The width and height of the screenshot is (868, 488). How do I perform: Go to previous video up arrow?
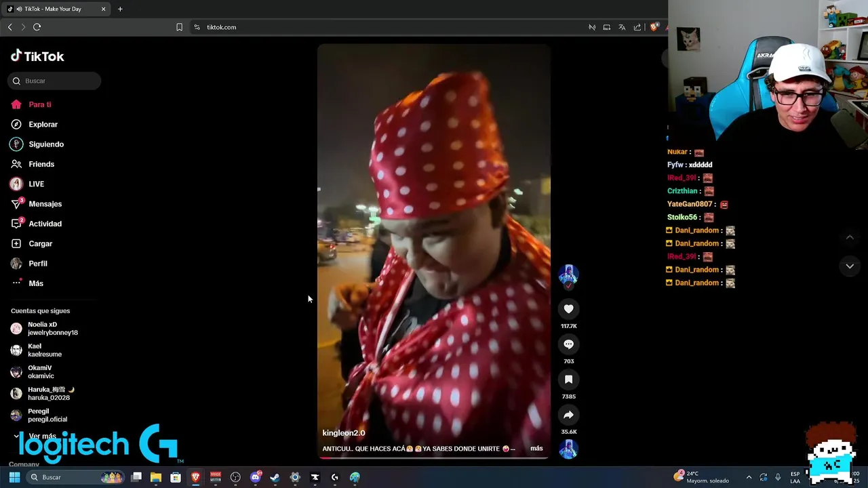850,237
